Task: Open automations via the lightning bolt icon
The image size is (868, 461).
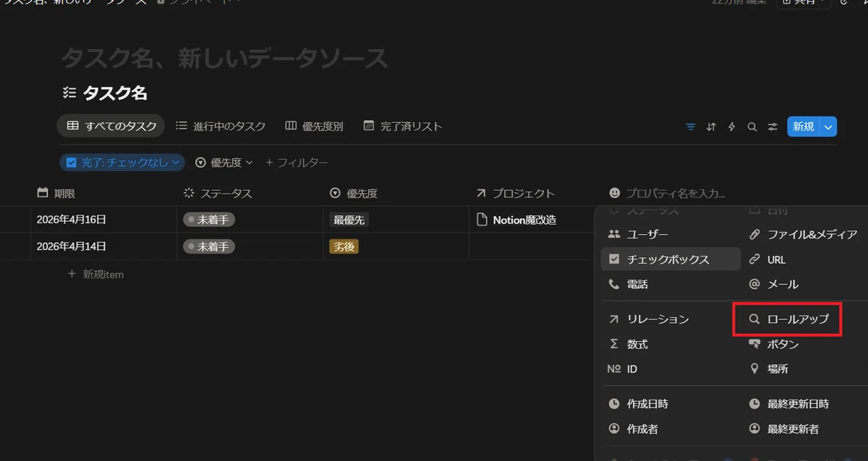Action: (x=731, y=126)
